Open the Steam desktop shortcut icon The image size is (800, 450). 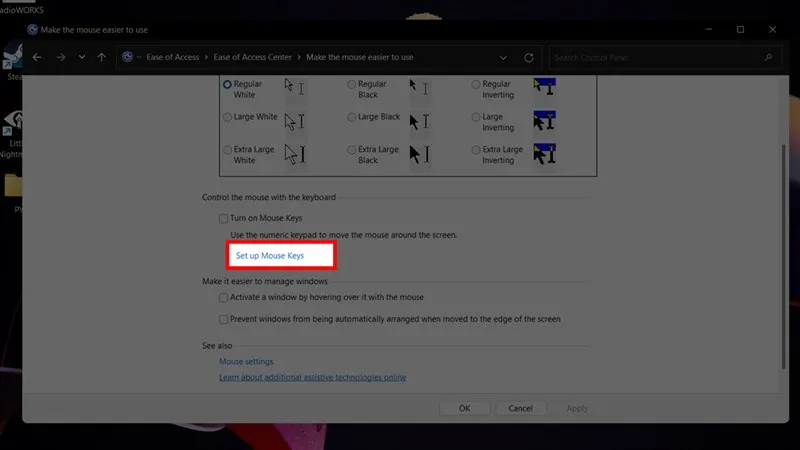(14, 55)
